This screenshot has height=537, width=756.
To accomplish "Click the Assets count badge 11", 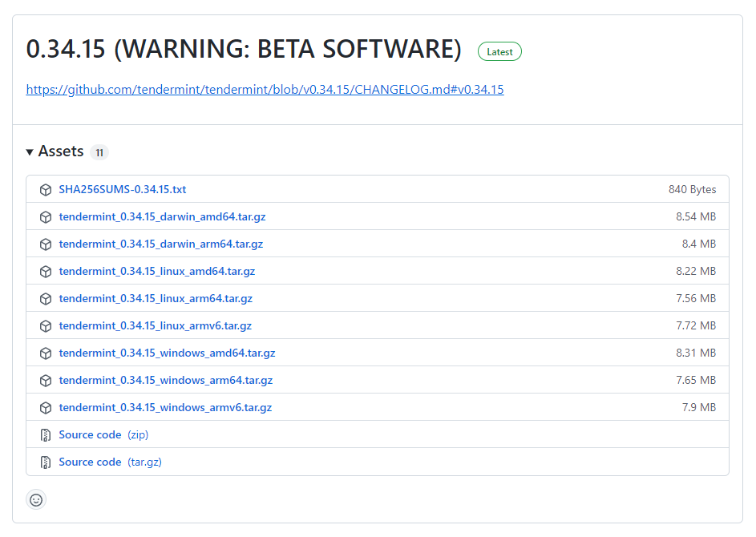I will 99,152.
